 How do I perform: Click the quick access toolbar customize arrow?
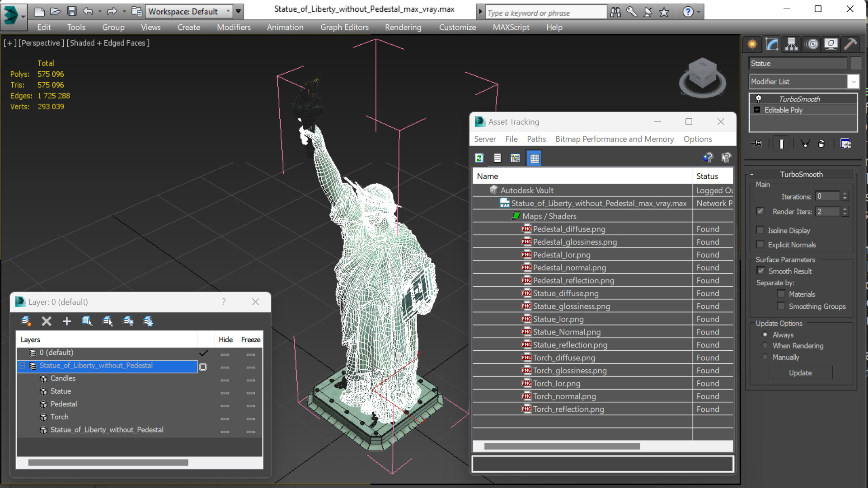(238, 11)
